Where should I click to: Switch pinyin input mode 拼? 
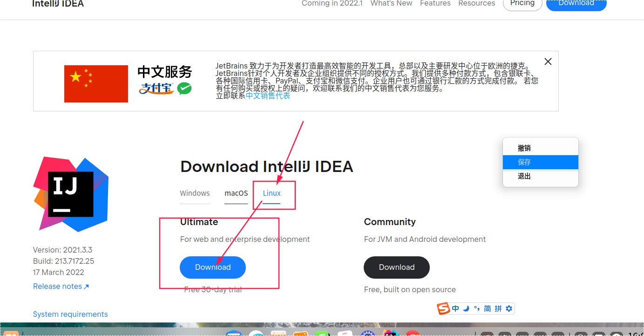coord(498,309)
